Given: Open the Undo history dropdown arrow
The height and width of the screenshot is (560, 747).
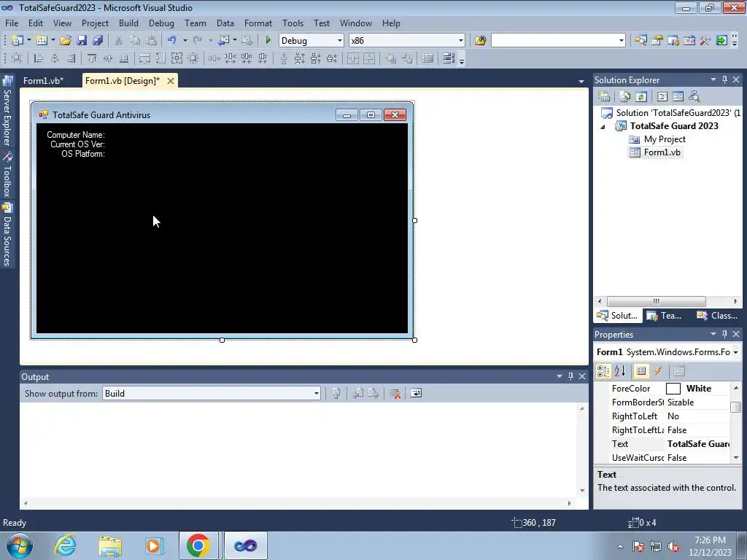Looking at the screenshot, I should coord(185,41).
